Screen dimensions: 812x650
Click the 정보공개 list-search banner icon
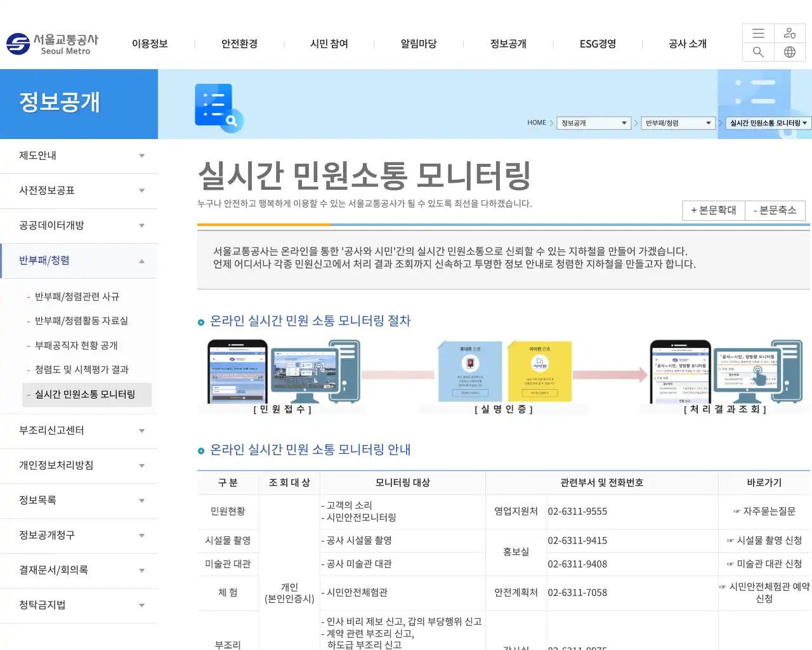[x=219, y=108]
